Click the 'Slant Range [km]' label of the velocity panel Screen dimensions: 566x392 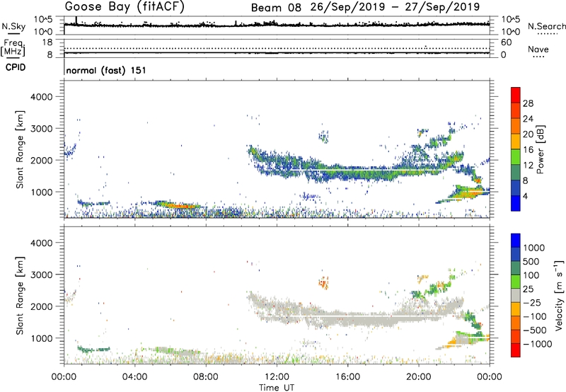(x=20, y=296)
